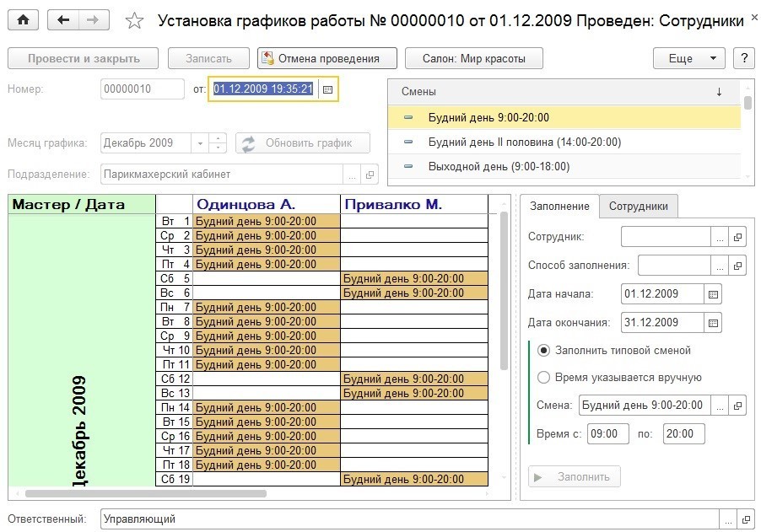Click Одинцова's shift cell for Пт 18
Screen dimensions: 761x532
267,465
